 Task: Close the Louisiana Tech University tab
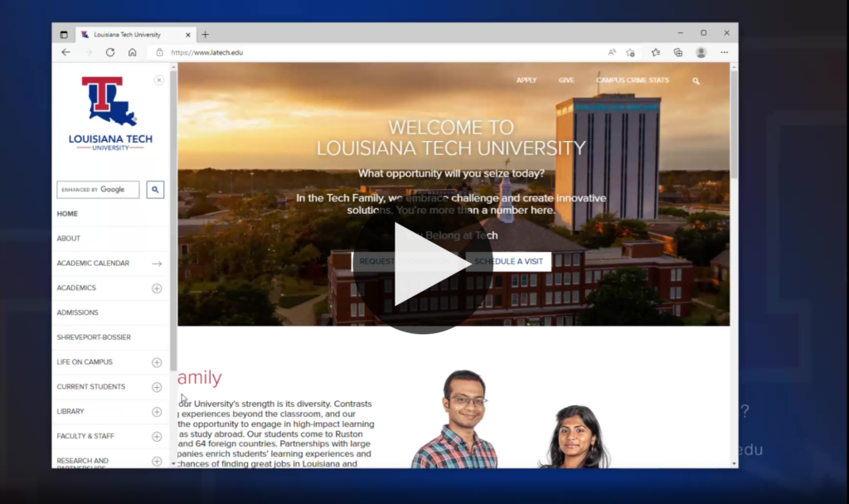188,35
